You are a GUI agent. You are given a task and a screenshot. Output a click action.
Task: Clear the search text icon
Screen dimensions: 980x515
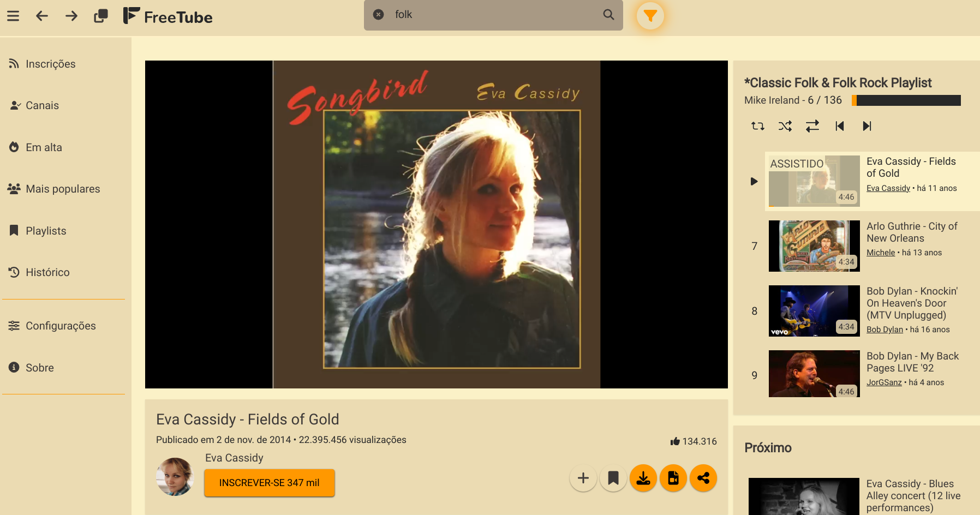378,15
